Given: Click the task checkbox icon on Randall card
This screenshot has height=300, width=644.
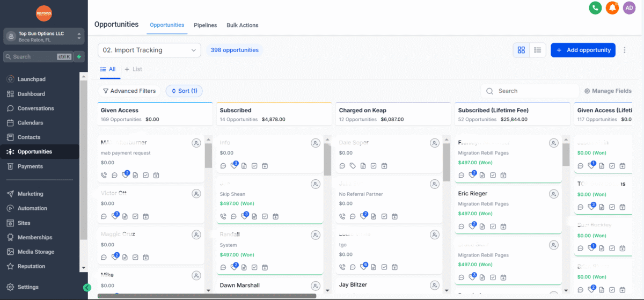Looking at the screenshot, I should pyautogui.click(x=254, y=267).
